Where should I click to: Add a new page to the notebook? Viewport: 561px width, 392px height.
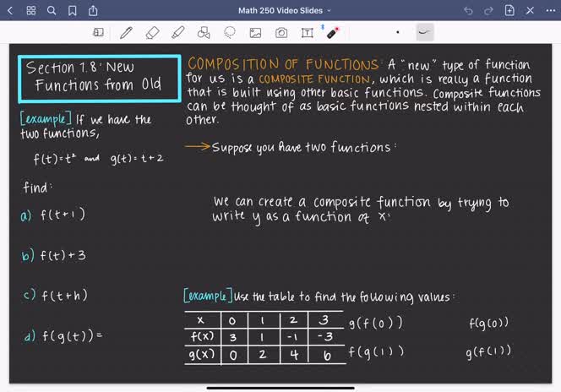[509, 11]
